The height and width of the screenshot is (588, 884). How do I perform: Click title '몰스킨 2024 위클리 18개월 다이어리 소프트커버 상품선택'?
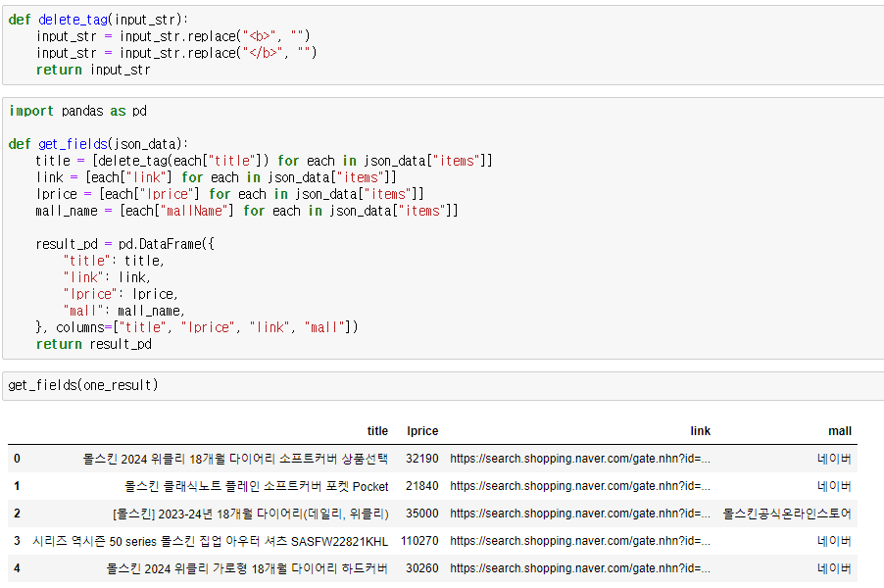click(x=235, y=459)
